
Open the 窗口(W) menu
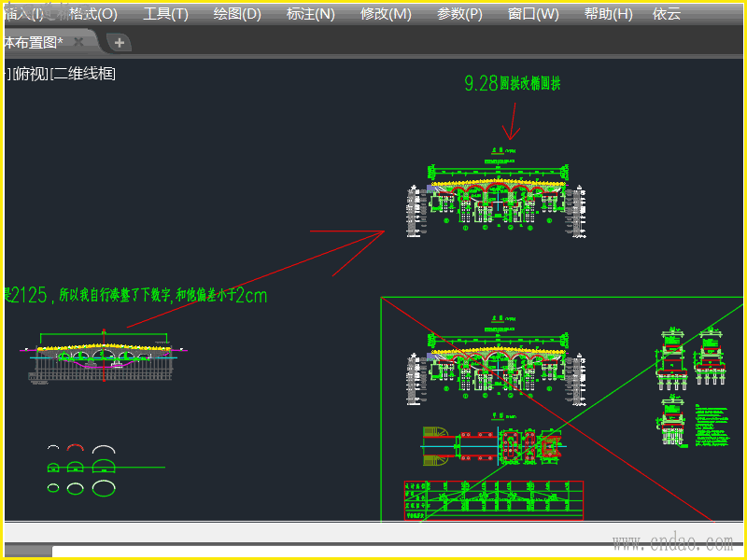click(533, 14)
